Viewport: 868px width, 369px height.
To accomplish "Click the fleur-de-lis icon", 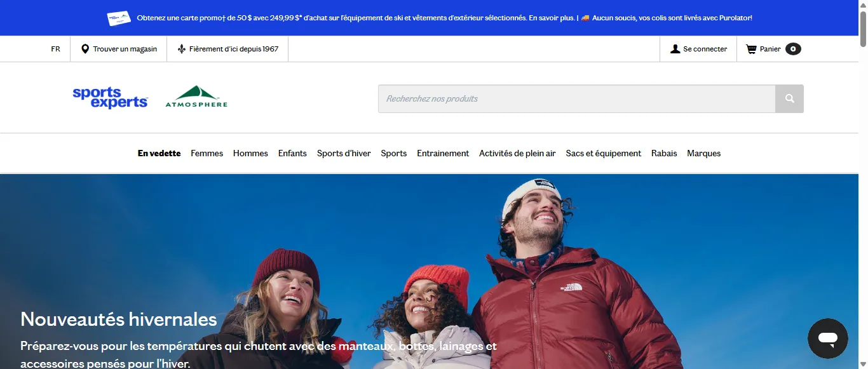I will (x=182, y=49).
